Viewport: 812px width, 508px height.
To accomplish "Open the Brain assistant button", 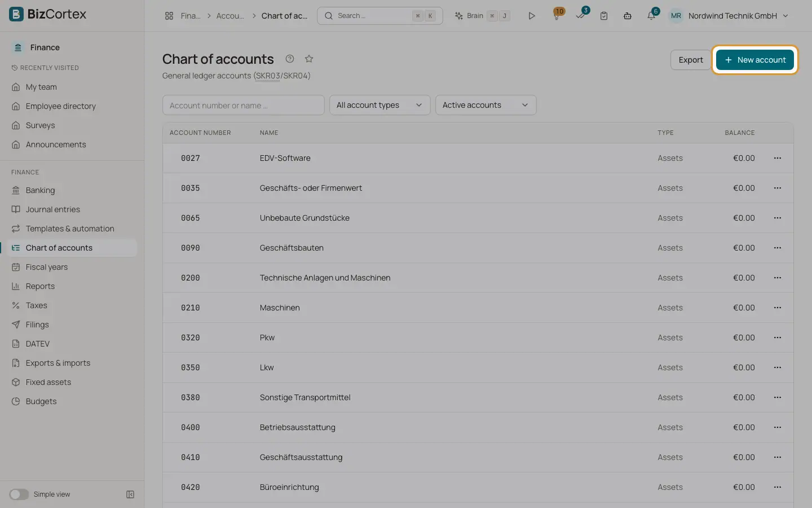I will coord(483,16).
